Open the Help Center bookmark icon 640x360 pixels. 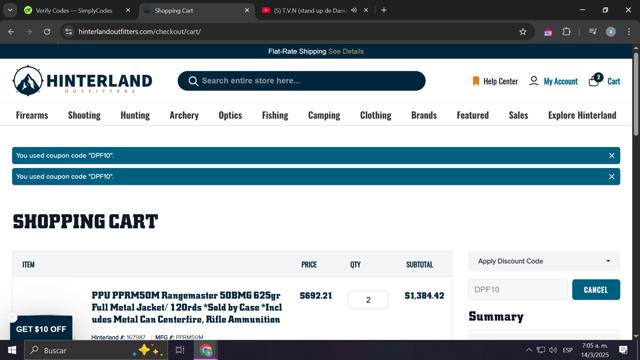tap(476, 81)
